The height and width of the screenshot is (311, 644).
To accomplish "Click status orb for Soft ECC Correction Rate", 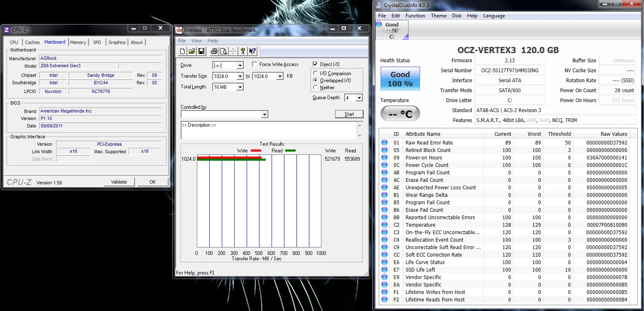I will pos(384,255).
